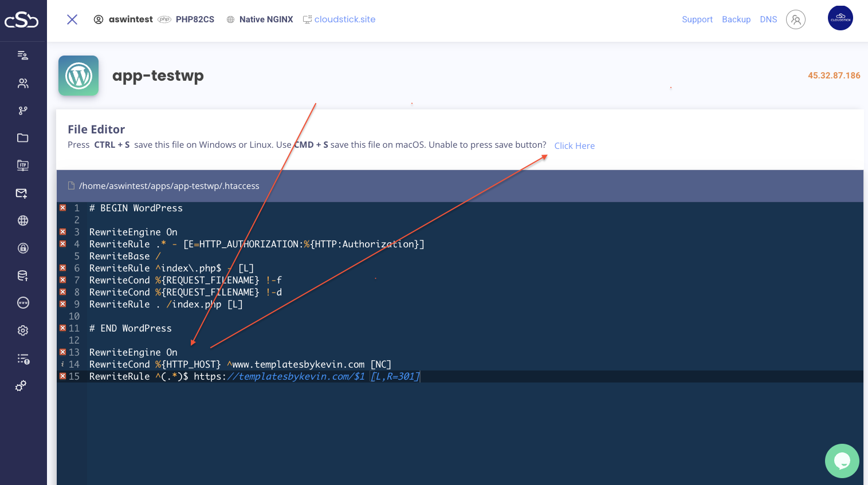
Task: Click the Click Here link for save help
Action: pos(574,145)
